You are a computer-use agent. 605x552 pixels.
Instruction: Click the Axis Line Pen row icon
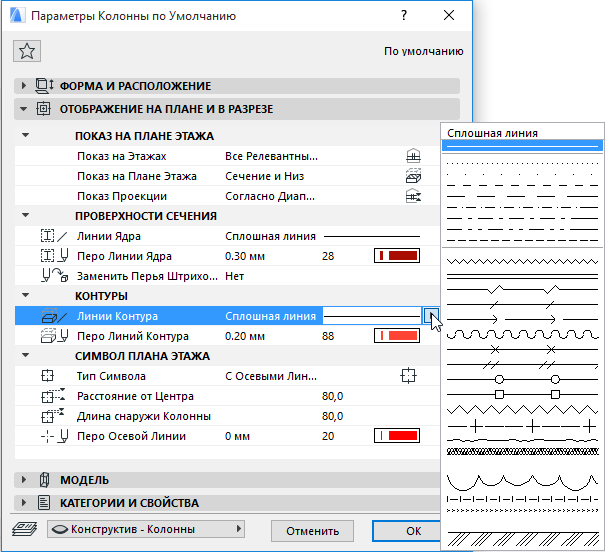point(54,436)
